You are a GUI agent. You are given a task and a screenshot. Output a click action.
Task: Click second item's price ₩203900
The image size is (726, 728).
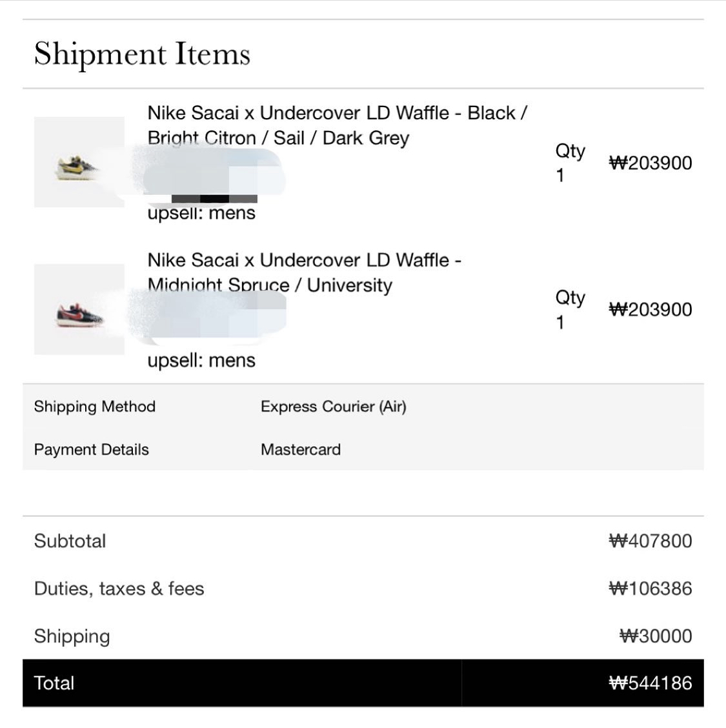pos(650,310)
